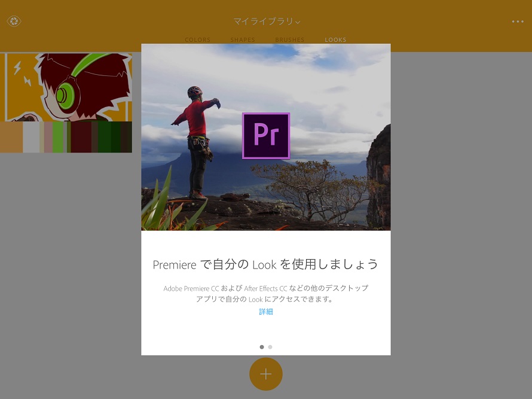Image resolution: width=532 pixels, height=399 pixels.
Task: Go to the second page indicator dot
Action: tap(270, 347)
